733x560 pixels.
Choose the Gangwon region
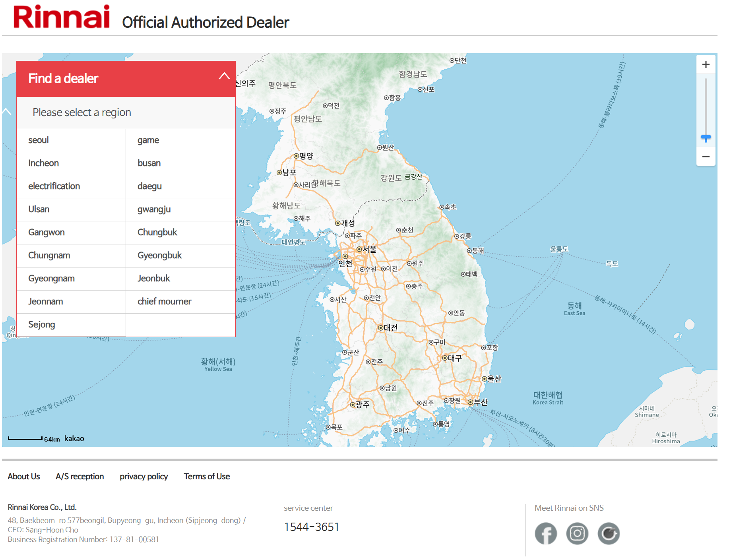click(71, 233)
